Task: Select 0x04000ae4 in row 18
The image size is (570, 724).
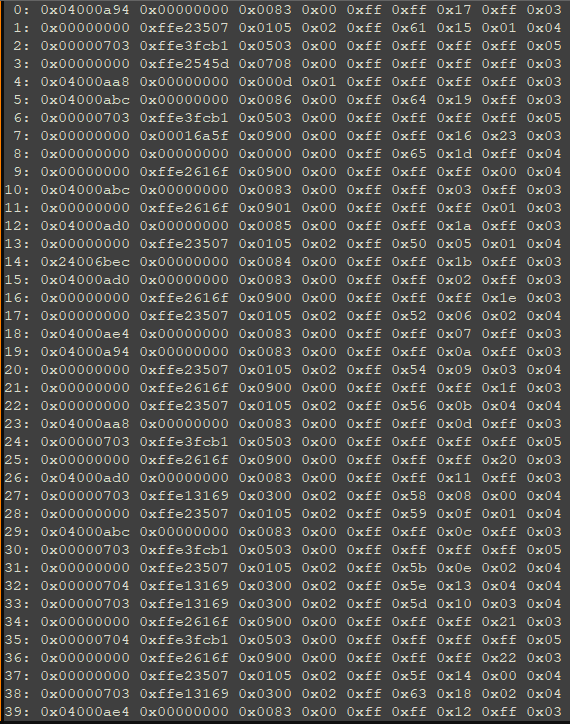Action: (85, 334)
